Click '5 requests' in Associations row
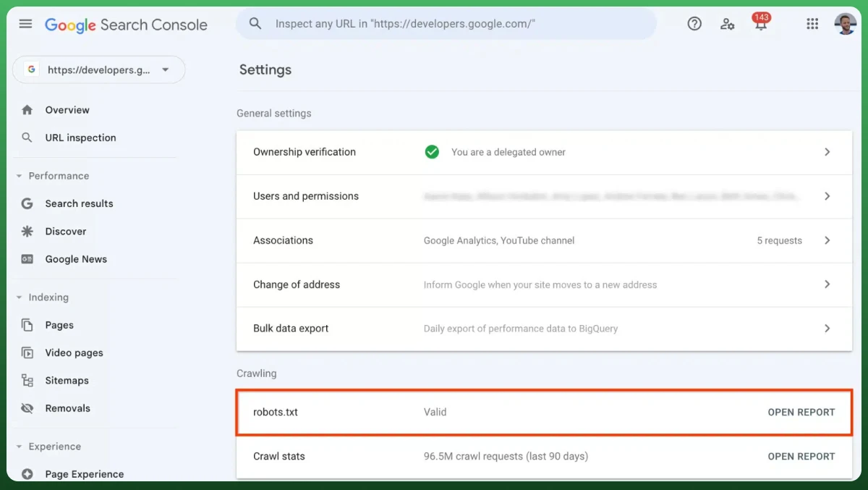Image resolution: width=868 pixels, height=490 pixels. click(x=779, y=240)
